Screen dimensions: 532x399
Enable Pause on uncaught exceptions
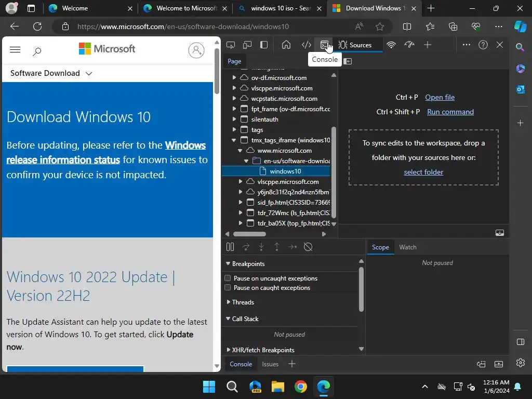point(228,278)
